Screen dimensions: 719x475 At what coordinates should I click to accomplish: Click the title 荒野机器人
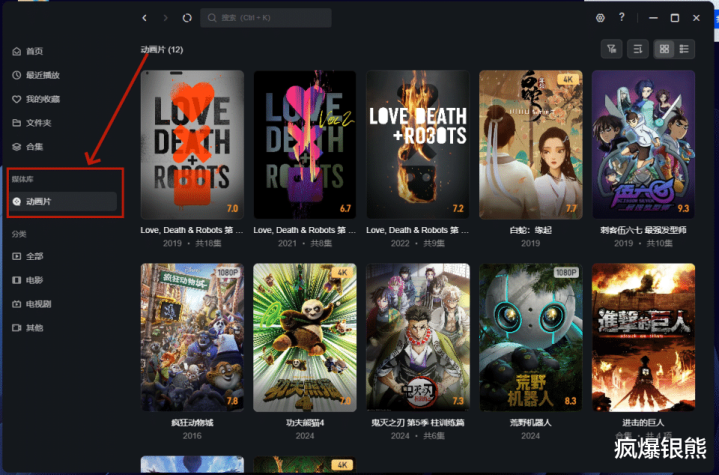coord(531,423)
